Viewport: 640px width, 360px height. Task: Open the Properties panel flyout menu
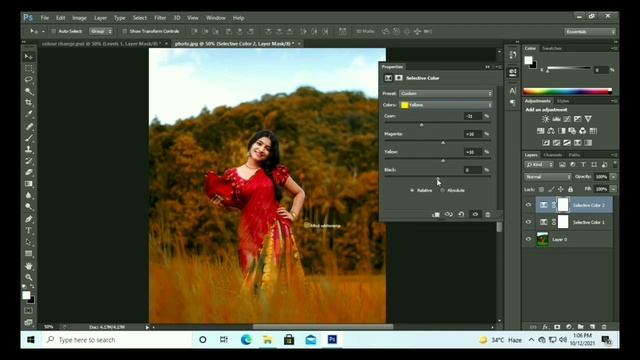coord(498,67)
